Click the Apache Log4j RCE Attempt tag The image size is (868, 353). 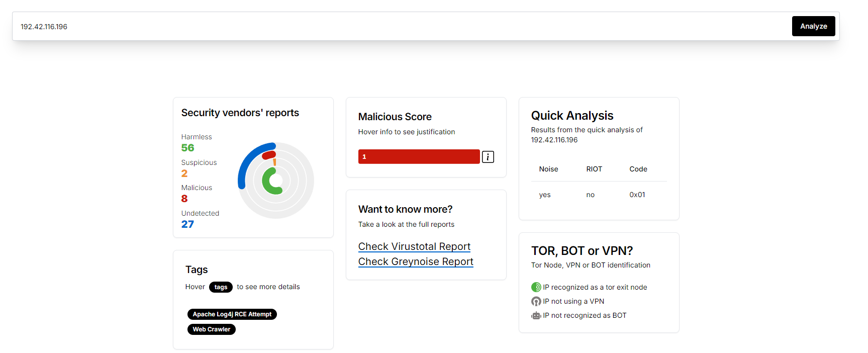click(x=232, y=314)
